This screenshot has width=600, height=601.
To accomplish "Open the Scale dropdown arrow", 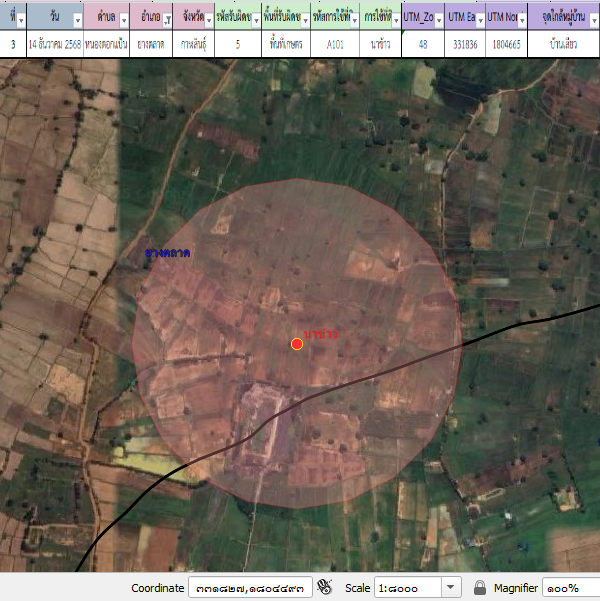I will click(451, 587).
